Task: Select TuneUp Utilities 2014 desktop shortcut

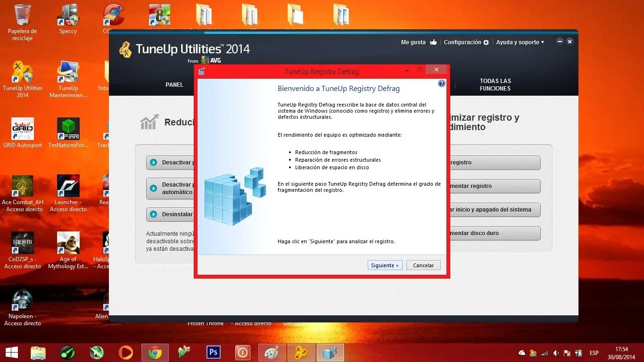Action: [x=23, y=80]
